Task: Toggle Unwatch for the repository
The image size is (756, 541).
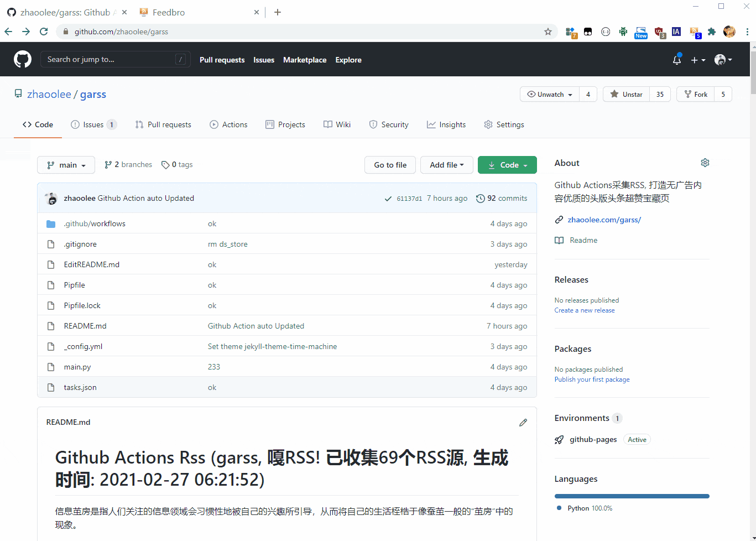Action: pos(550,95)
